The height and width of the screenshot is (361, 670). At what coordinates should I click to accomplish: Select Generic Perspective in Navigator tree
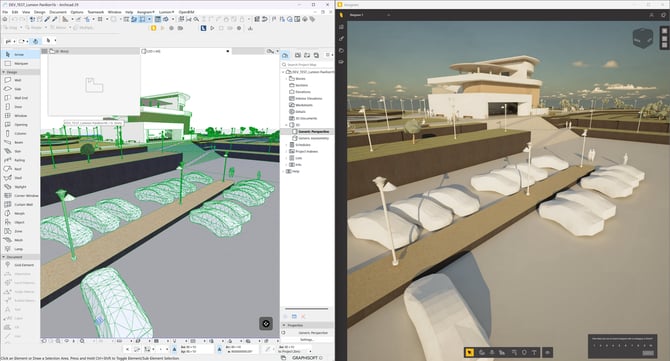tap(313, 132)
